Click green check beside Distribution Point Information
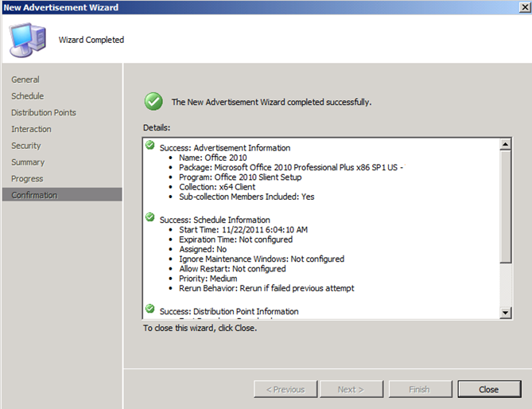Screen dimensions: 532x409 pyautogui.click(x=150, y=309)
